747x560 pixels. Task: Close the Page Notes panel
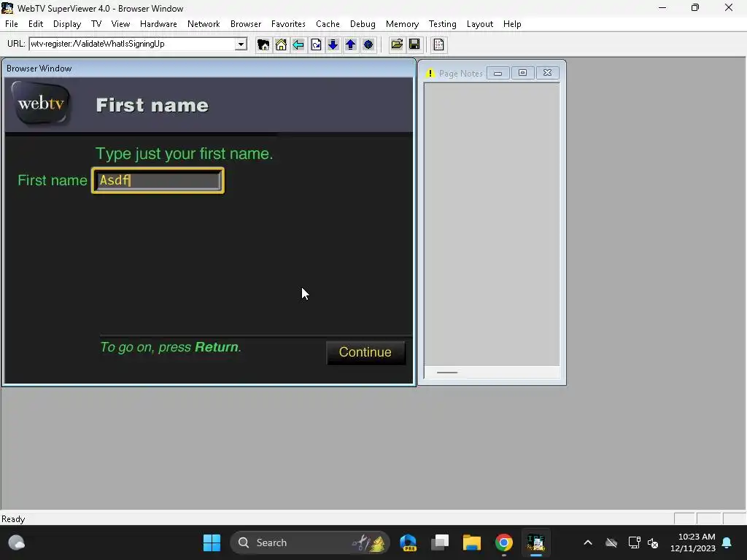click(547, 73)
